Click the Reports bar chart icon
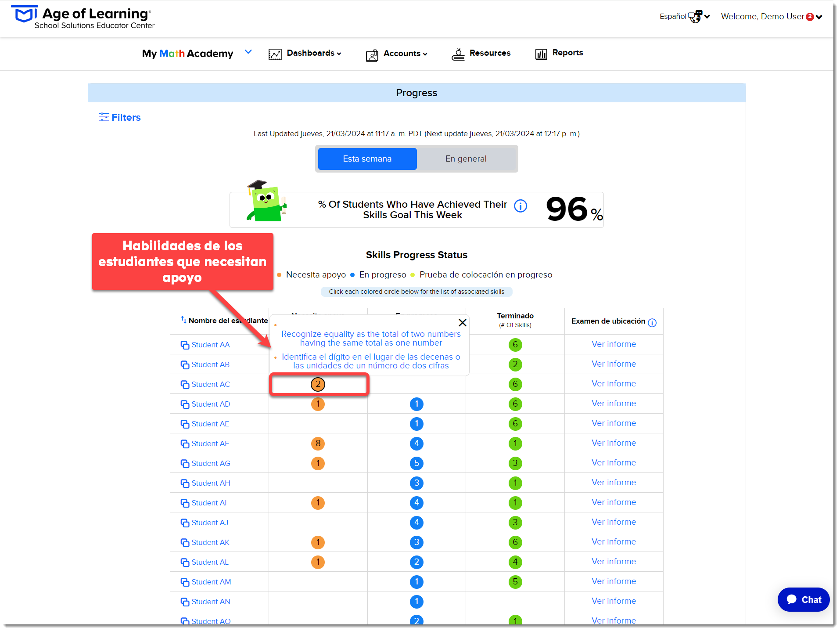Screen dimensions: 840x631 coord(541,54)
